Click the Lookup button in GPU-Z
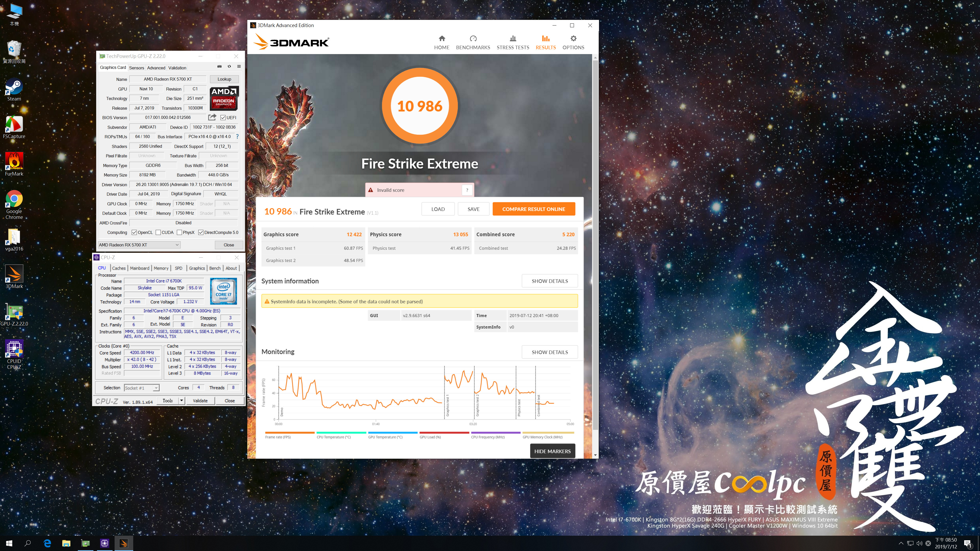This screenshot has height=551, width=980. point(225,79)
